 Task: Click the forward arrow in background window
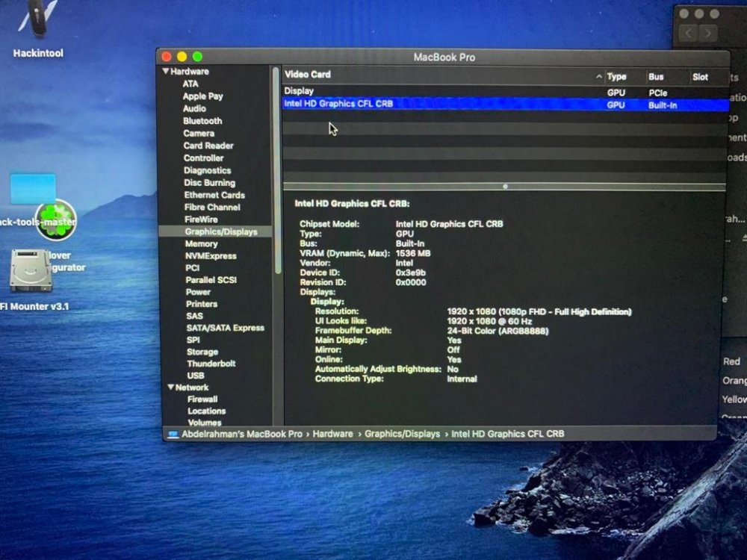click(x=708, y=33)
